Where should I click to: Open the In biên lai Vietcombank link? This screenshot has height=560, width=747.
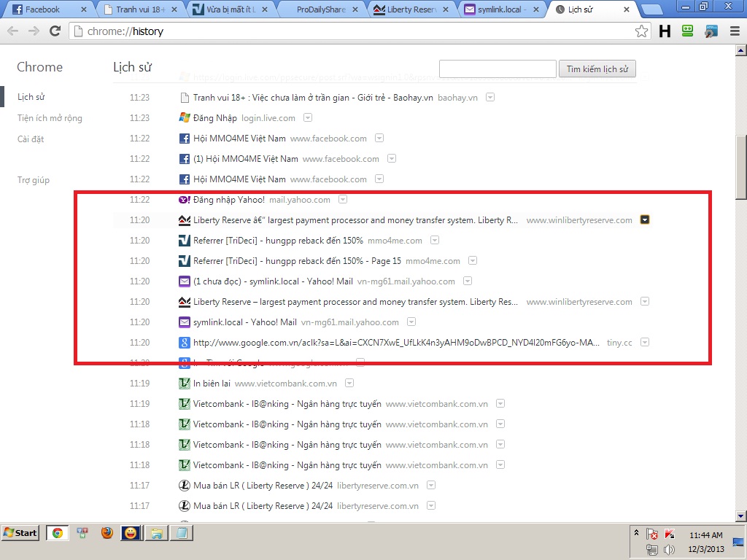click(212, 384)
